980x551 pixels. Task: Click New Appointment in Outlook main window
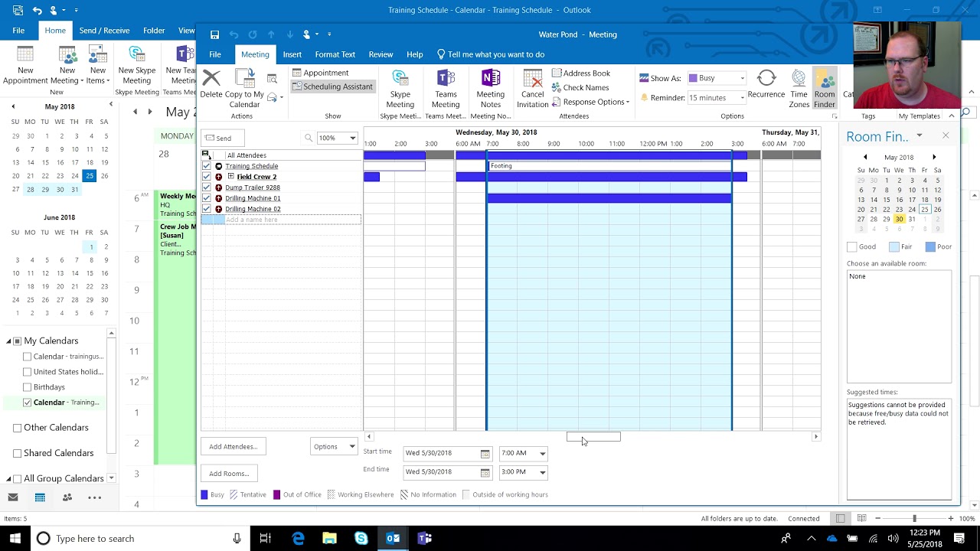click(25, 66)
